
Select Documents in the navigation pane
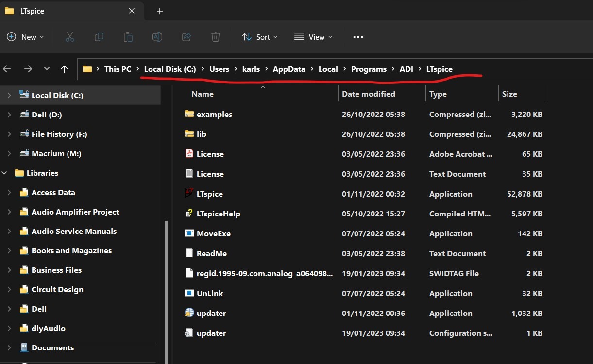point(52,347)
